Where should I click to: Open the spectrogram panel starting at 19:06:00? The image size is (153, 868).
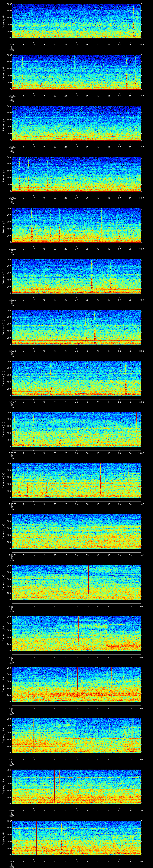[x=77, y=276]
